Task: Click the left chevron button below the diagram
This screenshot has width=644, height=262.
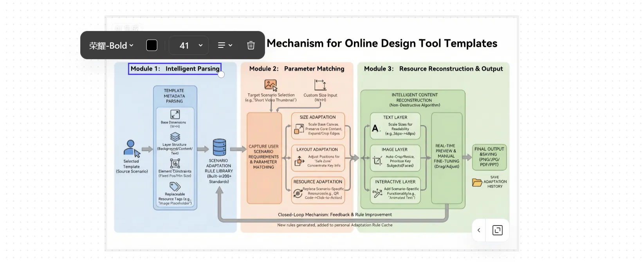Action: (479, 230)
